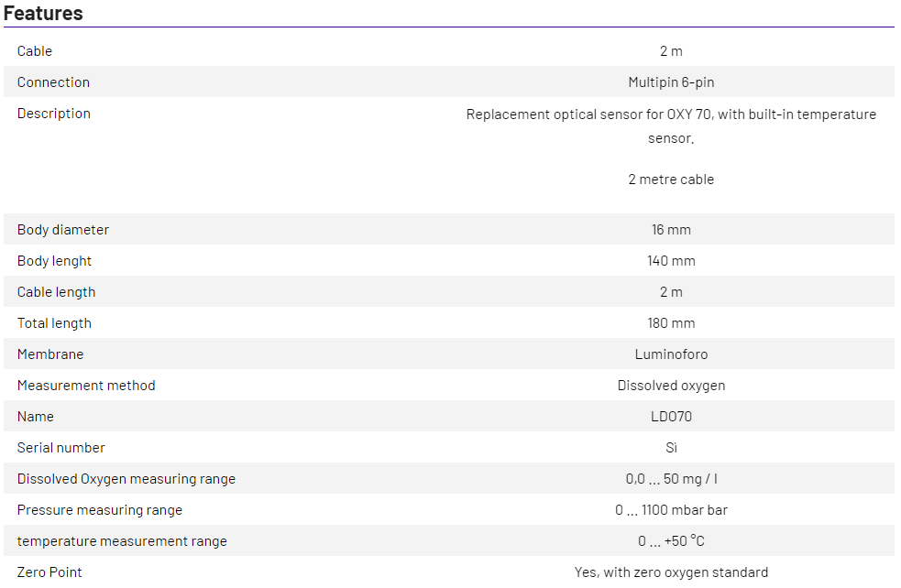Select the Connection row label
This screenshot has width=901, height=588.
pos(53,82)
